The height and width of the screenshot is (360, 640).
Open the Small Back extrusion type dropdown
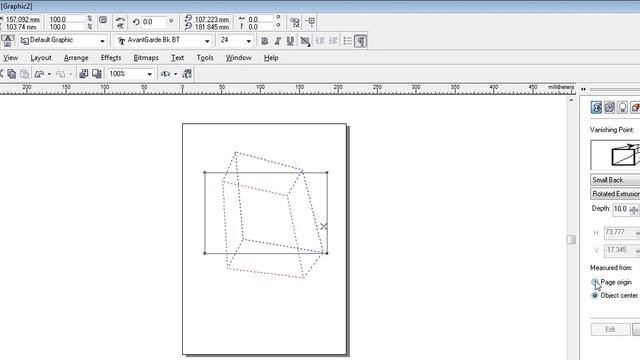(x=615, y=180)
